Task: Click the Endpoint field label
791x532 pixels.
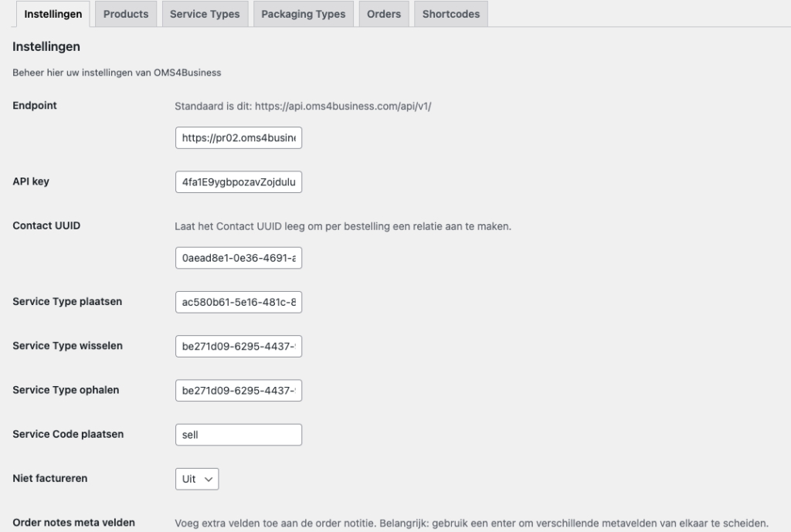Action: pyautogui.click(x=35, y=106)
